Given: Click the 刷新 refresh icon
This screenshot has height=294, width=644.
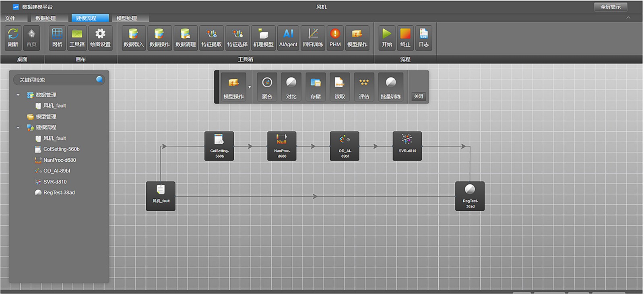Looking at the screenshot, I should tap(13, 38).
